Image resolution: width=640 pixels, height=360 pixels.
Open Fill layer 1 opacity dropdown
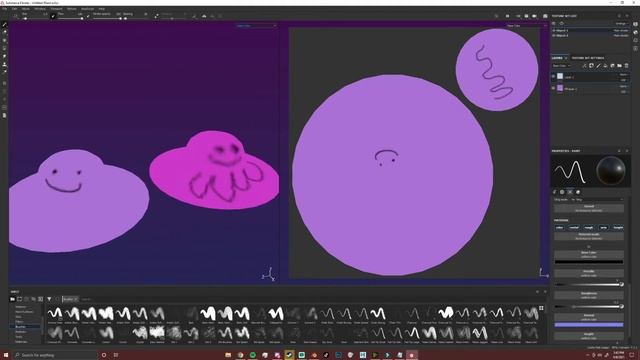(624, 91)
